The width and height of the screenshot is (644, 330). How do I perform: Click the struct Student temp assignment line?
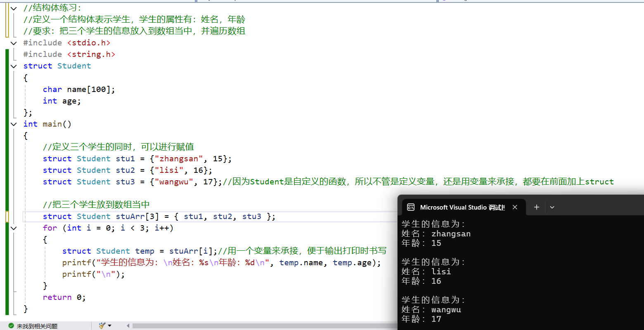tap(140, 251)
